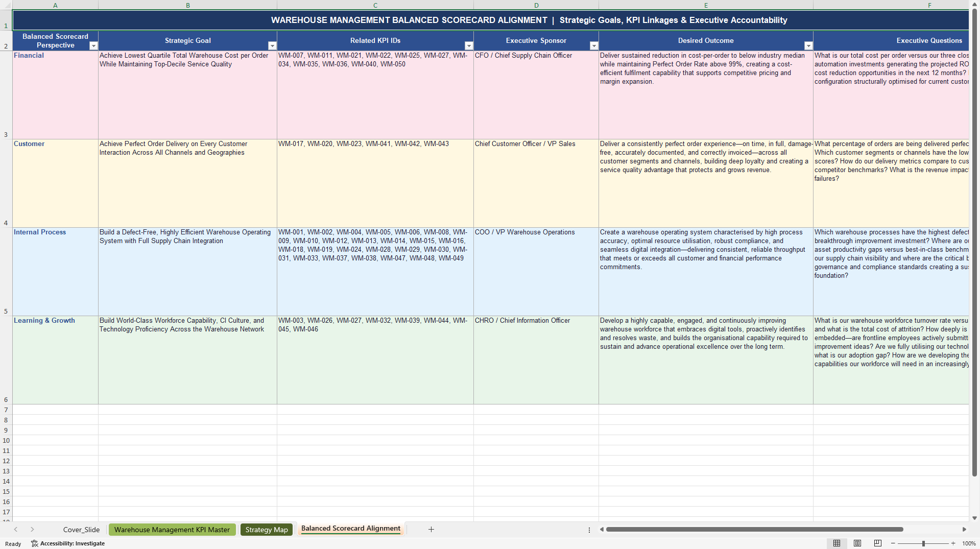Viewport: 980px width, 549px height.
Task: Select the Financial perspective cell
Action: click(55, 95)
